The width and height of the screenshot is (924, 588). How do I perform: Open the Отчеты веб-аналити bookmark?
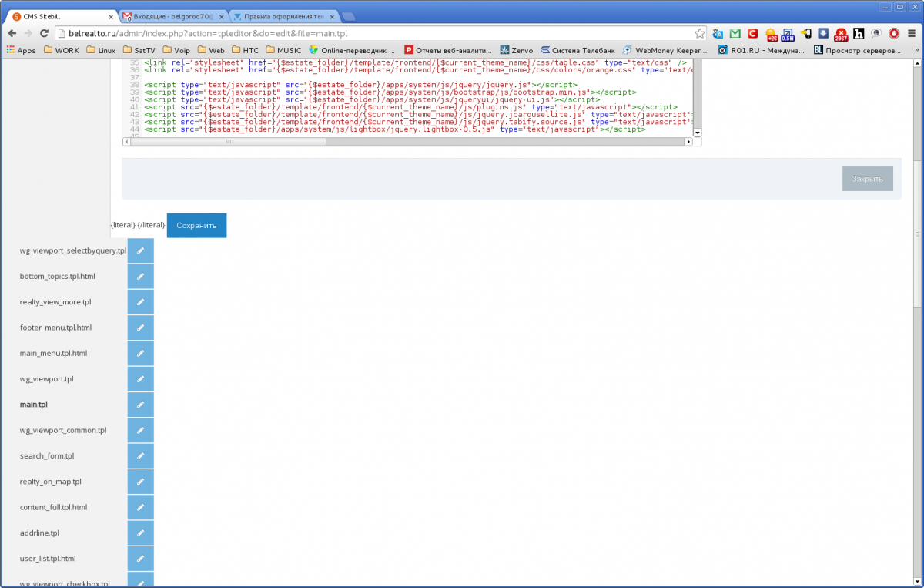point(447,50)
